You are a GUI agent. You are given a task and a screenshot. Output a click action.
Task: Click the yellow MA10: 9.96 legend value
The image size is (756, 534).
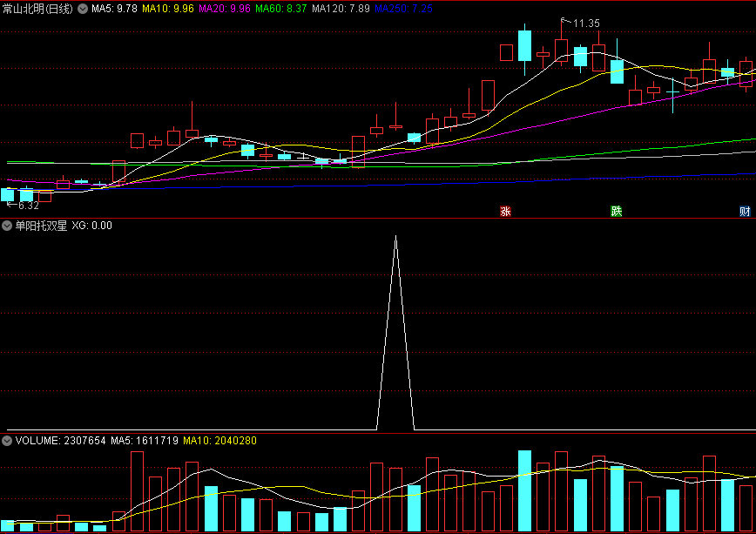(168, 9)
